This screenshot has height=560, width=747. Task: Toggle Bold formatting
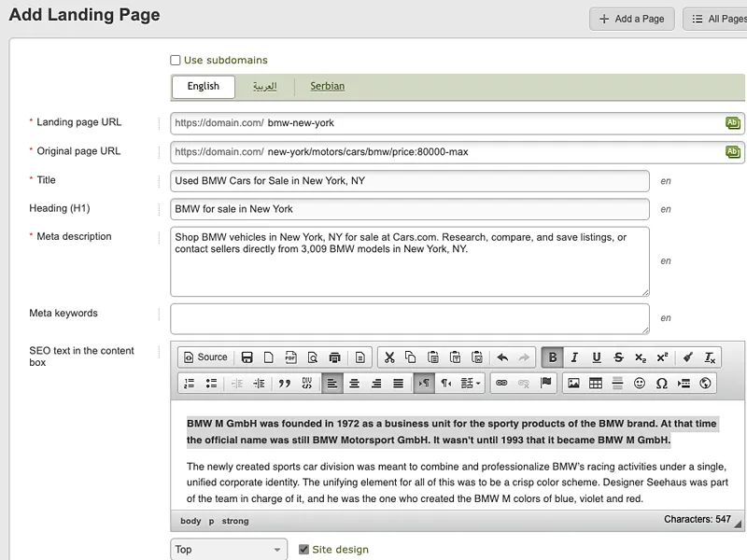[x=553, y=357]
